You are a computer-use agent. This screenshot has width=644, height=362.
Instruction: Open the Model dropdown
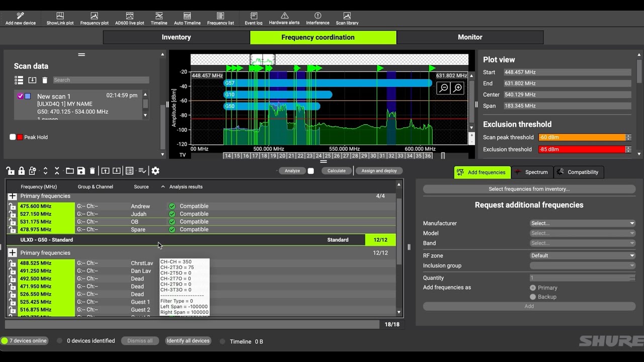click(583, 233)
